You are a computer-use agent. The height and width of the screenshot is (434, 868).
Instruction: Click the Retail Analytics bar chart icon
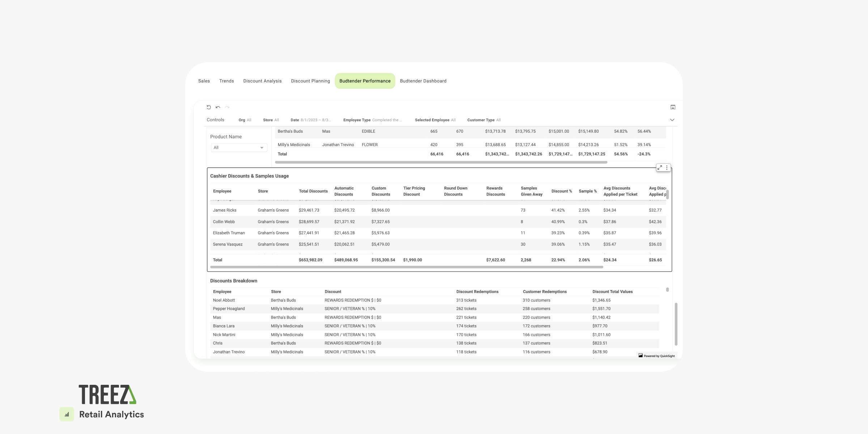[x=66, y=414]
